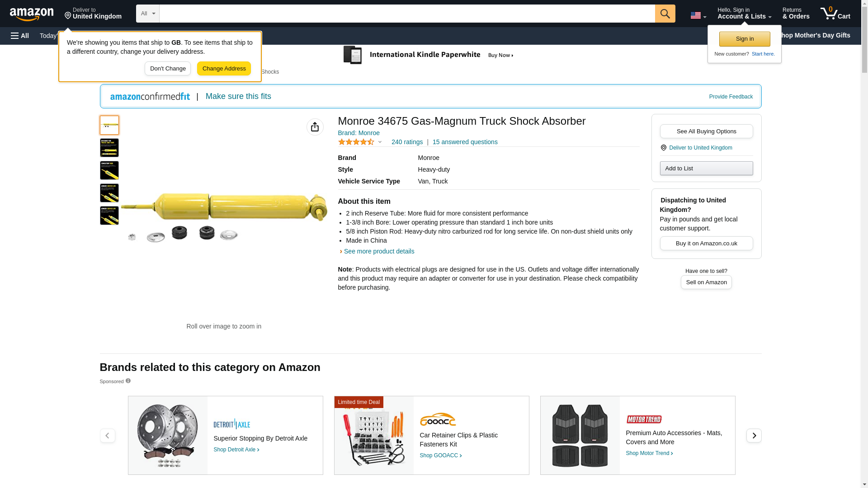Click the shopping cart icon
This screenshot has width=868, height=488.
(835, 14)
